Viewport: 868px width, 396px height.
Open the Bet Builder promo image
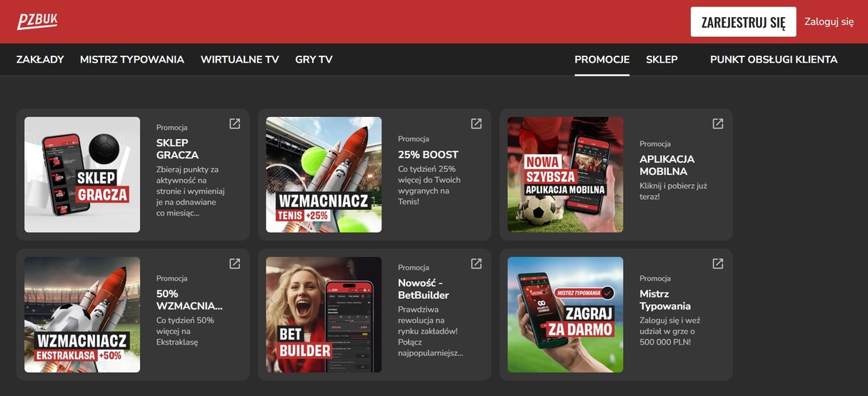324,315
